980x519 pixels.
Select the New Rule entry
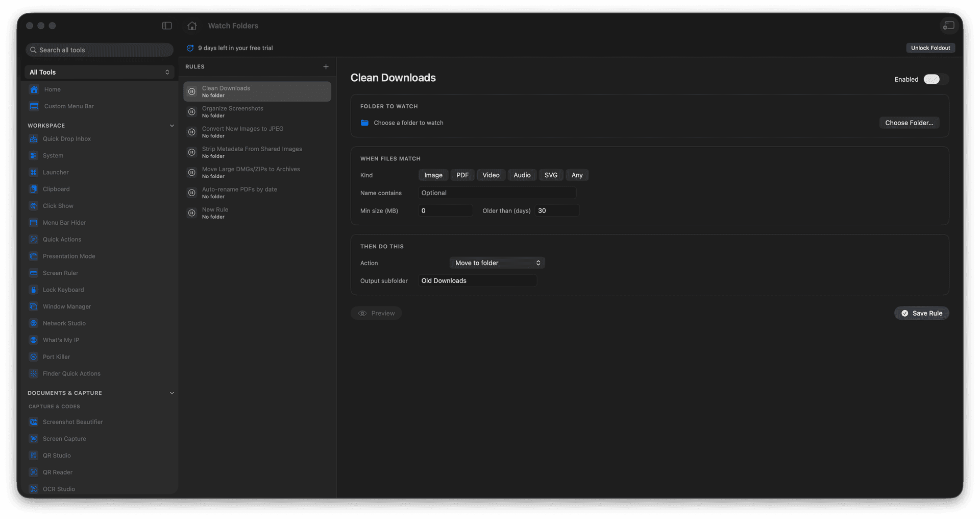[257, 213]
